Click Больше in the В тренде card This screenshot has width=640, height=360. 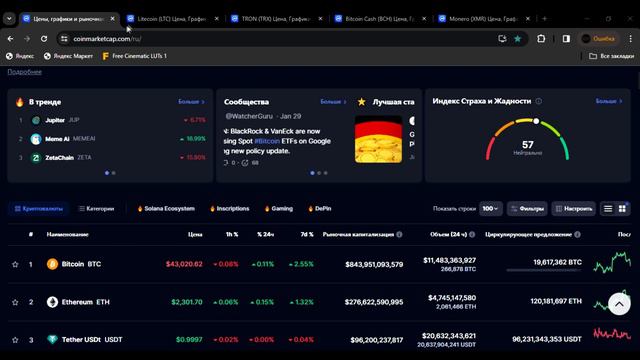[191, 102]
